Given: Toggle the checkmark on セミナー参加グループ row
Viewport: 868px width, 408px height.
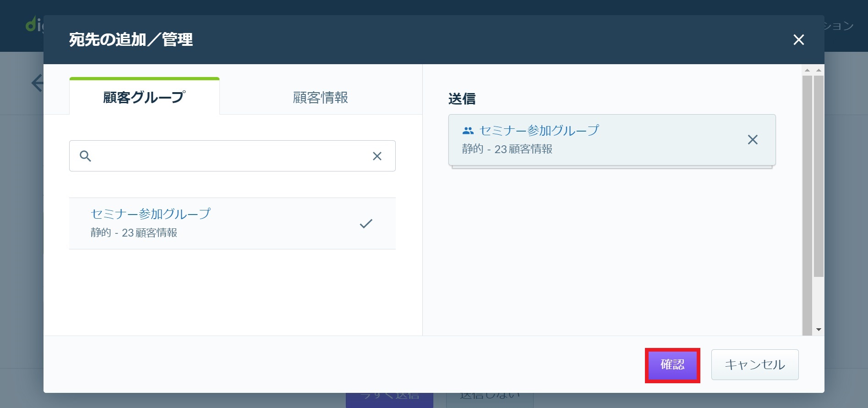Looking at the screenshot, I should point(366,224).
